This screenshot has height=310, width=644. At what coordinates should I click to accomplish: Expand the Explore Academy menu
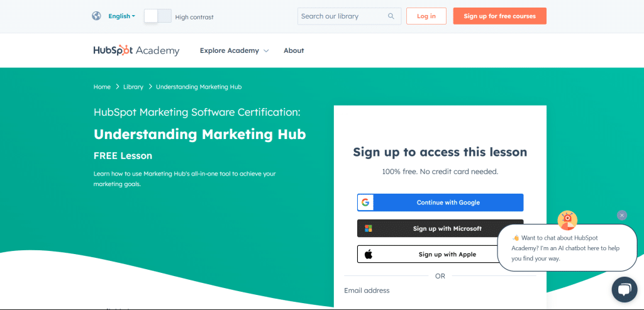[234, 50]
